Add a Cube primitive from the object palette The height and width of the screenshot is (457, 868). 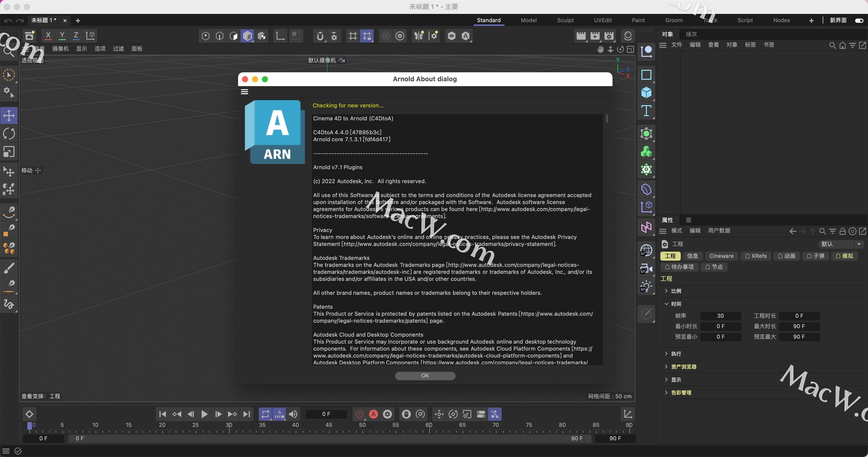pos(646,93)
